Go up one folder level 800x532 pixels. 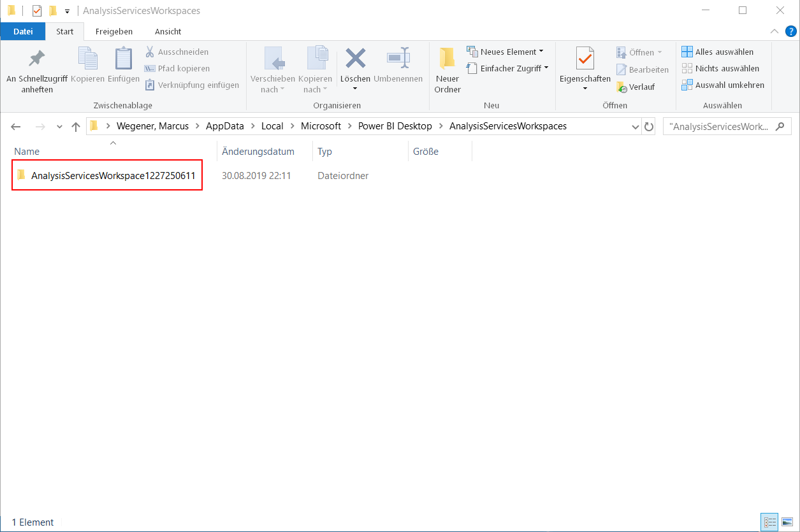pyautogui.click(x=75, y=127)
